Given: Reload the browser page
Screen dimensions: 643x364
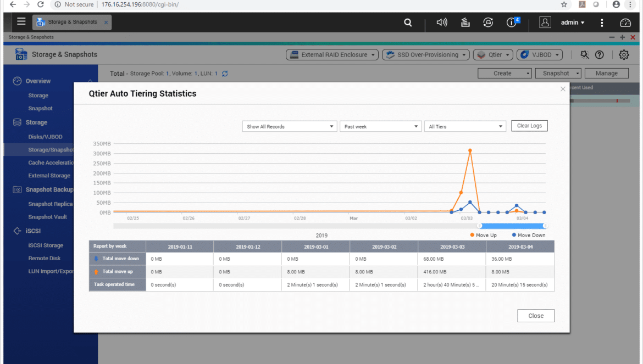Looking at the screenshot, I should (40, 4).
